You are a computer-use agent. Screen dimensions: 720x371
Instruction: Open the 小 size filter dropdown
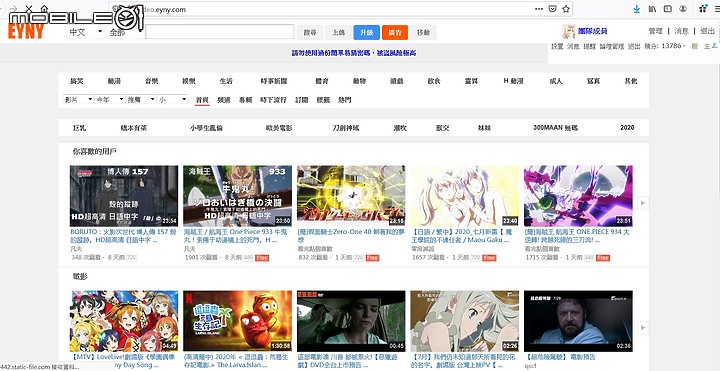(172, 99)
